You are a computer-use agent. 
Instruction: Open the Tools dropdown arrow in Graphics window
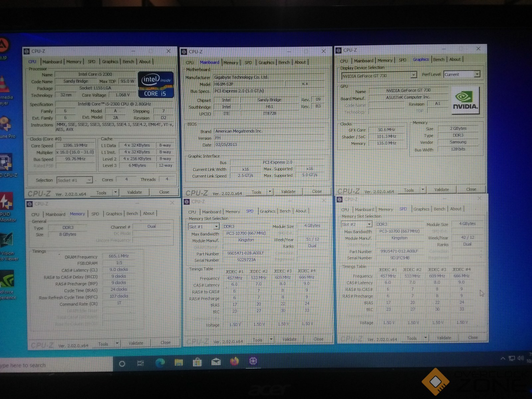[x=423, y=190]
